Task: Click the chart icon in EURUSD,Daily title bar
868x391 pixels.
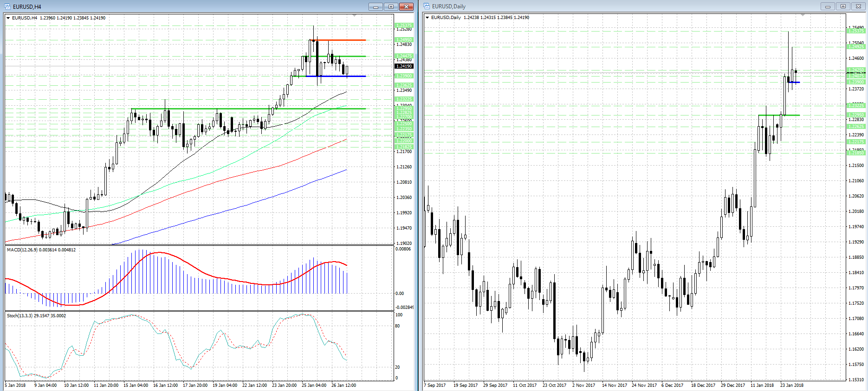Action: [x=427, y=6]
